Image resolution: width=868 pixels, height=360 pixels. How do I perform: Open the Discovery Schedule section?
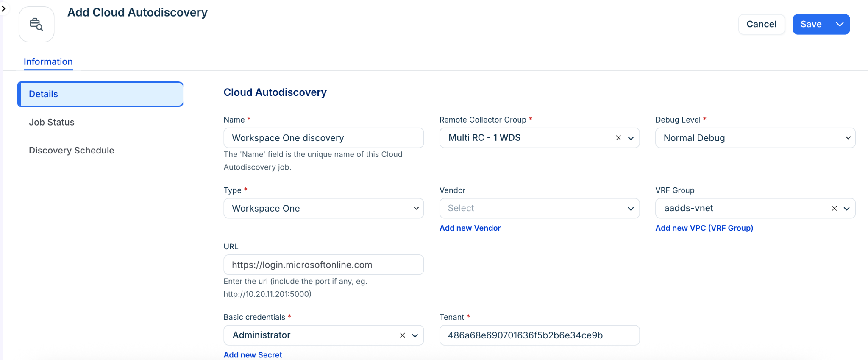72,151
